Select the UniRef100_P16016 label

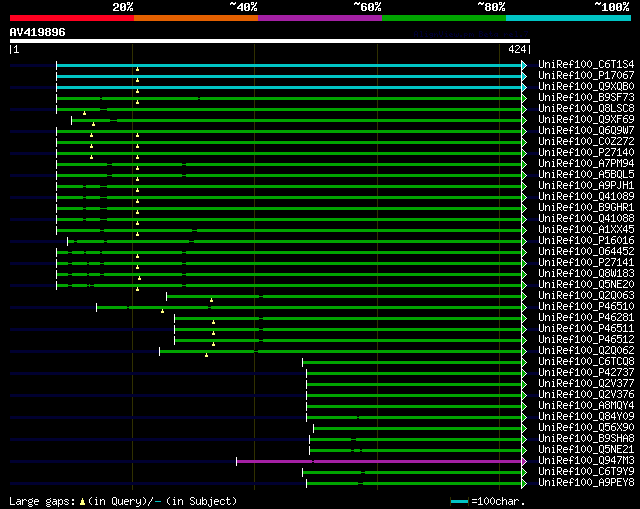(586, 241)
